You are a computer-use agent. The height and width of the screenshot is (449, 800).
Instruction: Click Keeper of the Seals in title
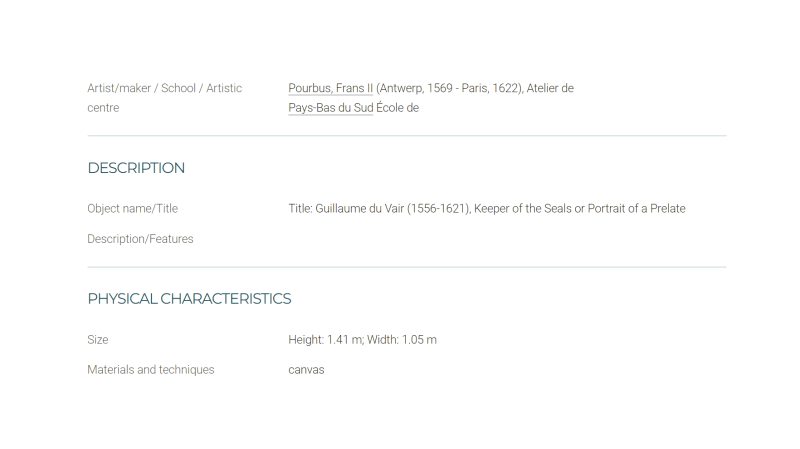tap(523, 209)
